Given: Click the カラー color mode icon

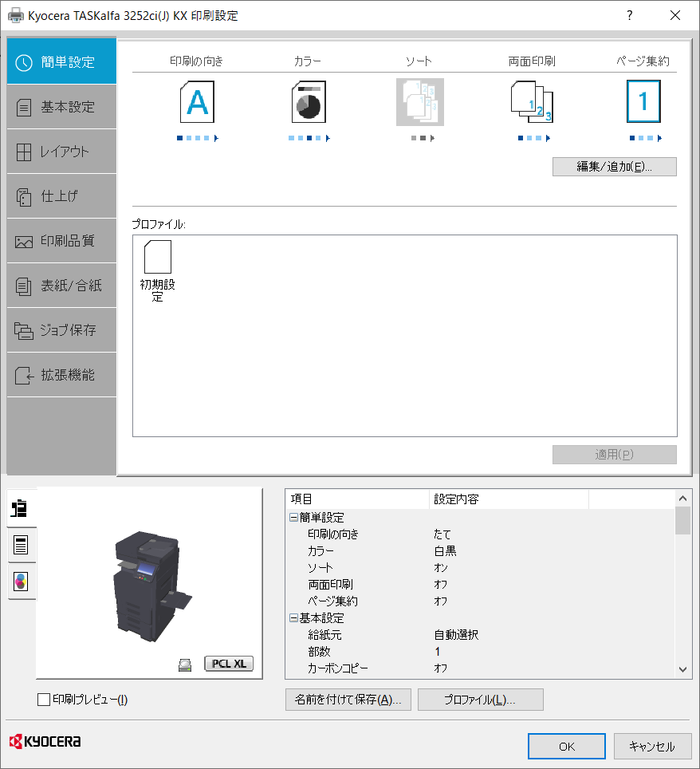Looking at the screenshot, I should (309, 102).
